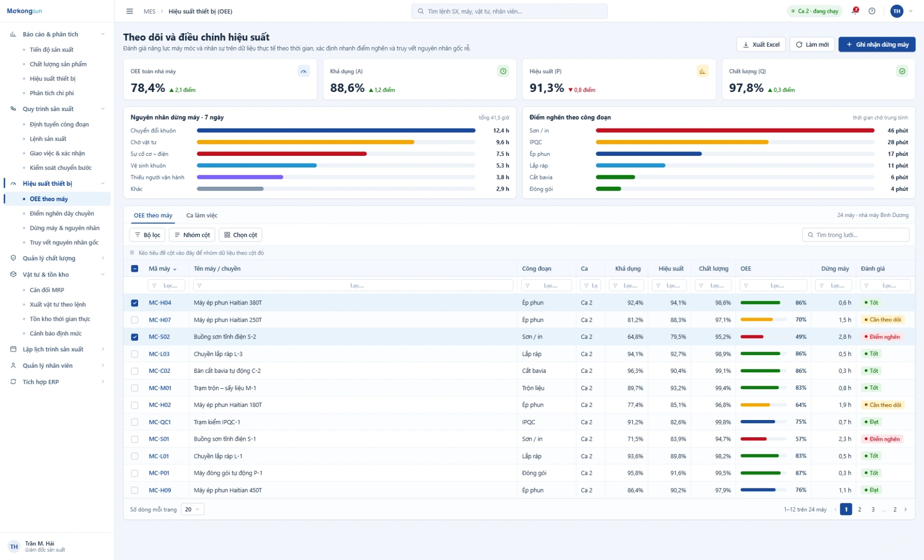Screen dimensions: 924x560
Task: Go to previous page arrow in pagination
Action: (x=835, y=509)
